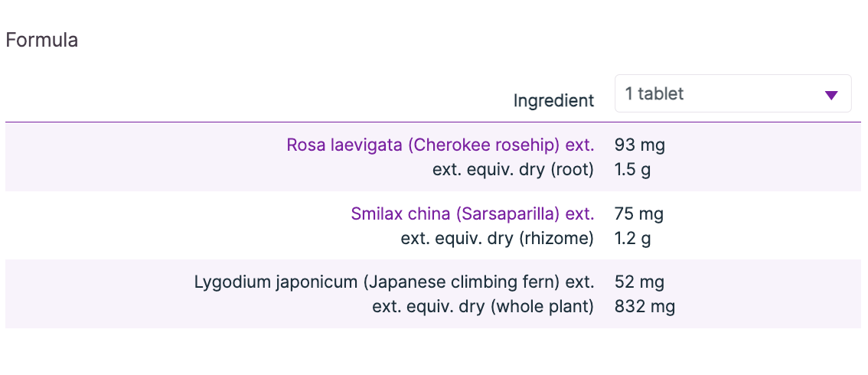Click the purple dropdown arrow triangle
868x375 pixels.
(x=831, y=95)
